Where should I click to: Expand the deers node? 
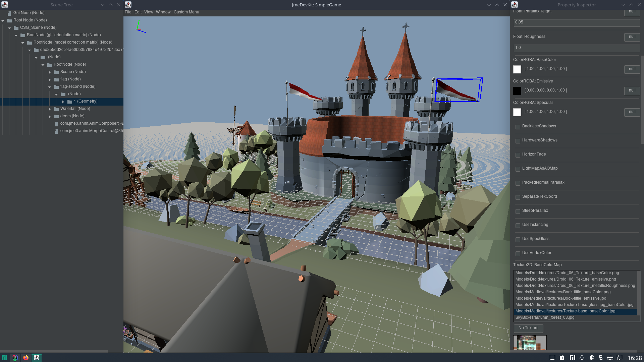click(x=50, y=116)
